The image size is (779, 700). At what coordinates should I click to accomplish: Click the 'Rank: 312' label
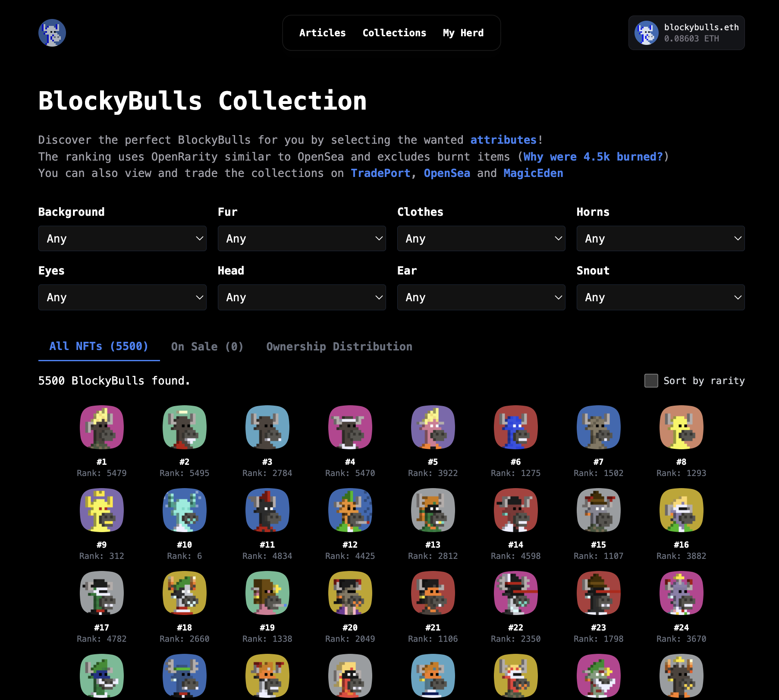tap(102, 556)
